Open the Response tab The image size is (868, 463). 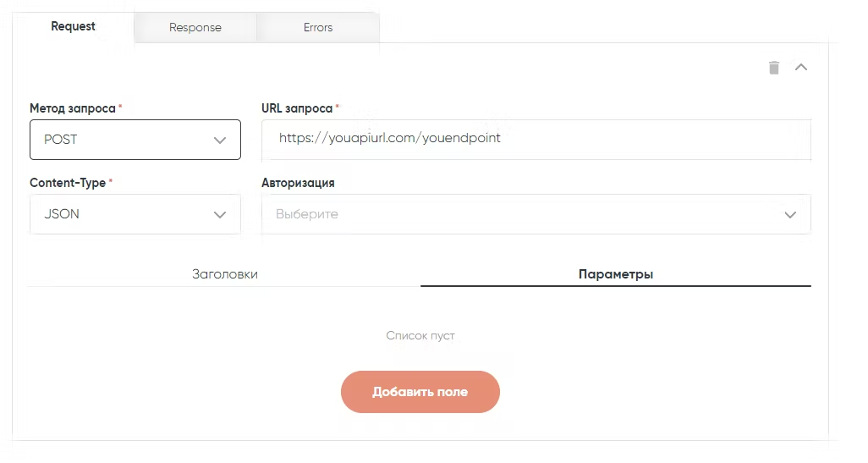point(195,27)
